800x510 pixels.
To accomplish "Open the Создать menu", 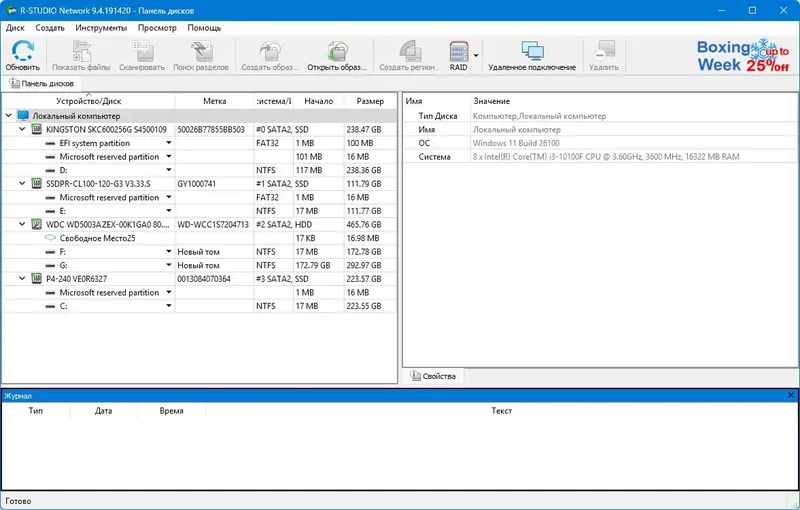I will pos(50,28).
